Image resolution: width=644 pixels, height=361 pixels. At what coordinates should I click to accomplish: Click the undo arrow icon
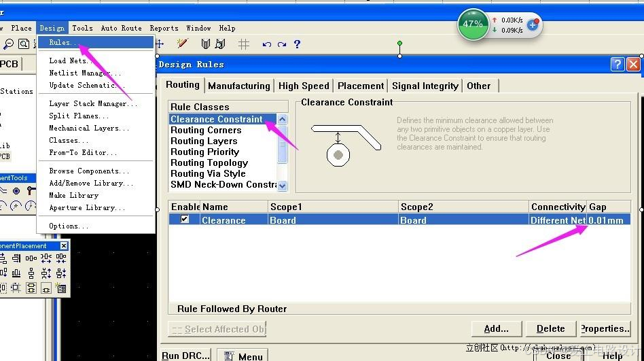tap(267, 44)
